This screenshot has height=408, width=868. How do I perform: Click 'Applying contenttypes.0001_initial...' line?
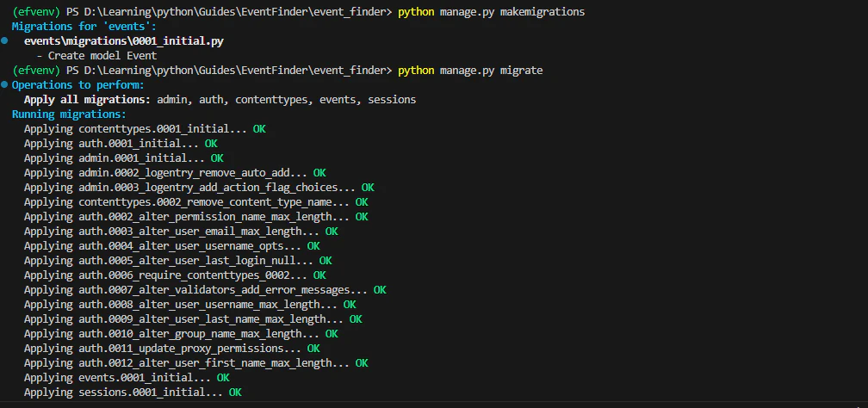click(145, 129)
